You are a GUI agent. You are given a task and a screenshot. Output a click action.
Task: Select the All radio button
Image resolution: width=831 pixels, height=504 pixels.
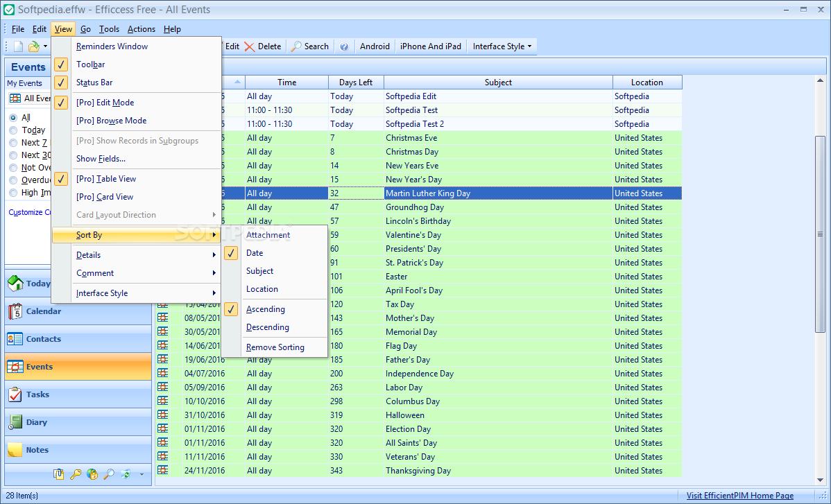pyautogui.click(x=13, y=118)
